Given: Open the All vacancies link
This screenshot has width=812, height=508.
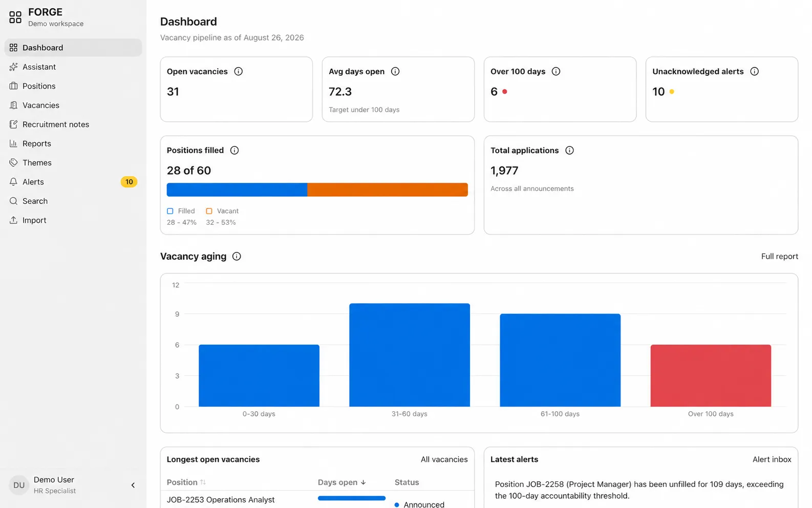Looking at the screenshot, I should tap(444, 459).
